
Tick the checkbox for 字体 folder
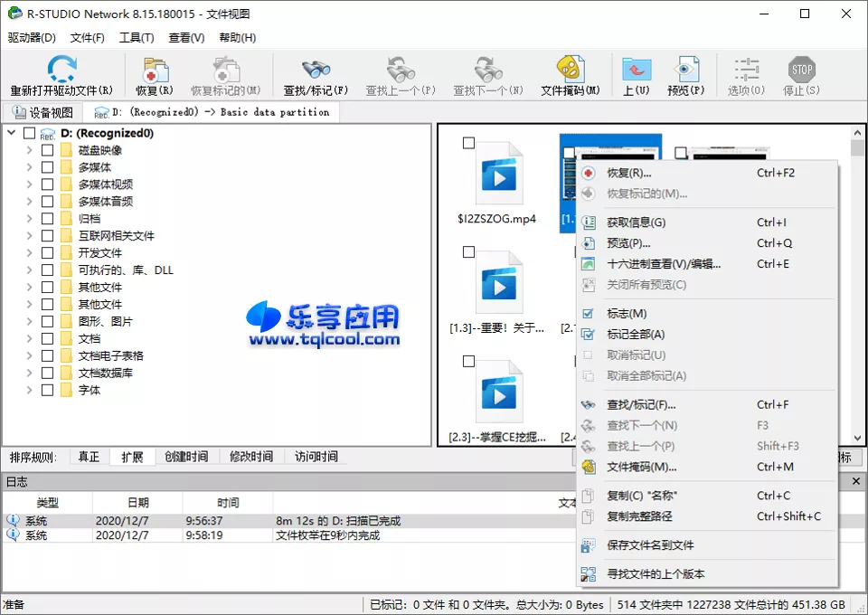[x=48, y=391]
